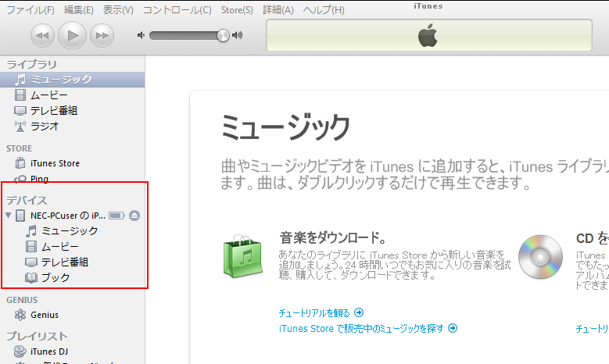Open ムービー under the device
The width and height of the screenshot is (609, 364).
coord(60,246)
